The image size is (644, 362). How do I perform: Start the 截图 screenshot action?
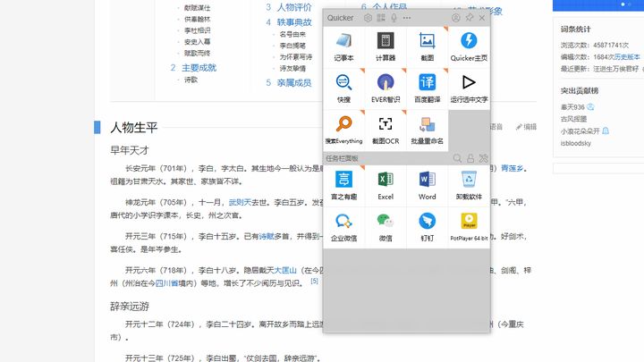(x=428, y=47)
